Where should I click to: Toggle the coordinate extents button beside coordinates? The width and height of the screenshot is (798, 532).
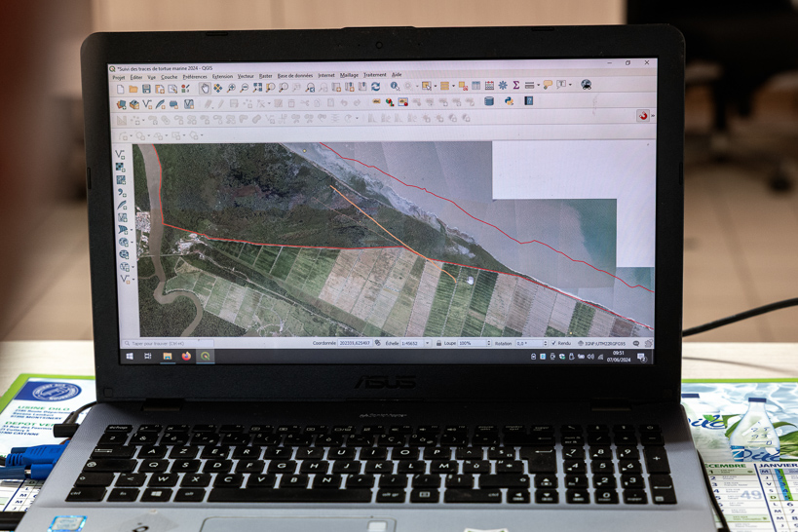(378, 343)
